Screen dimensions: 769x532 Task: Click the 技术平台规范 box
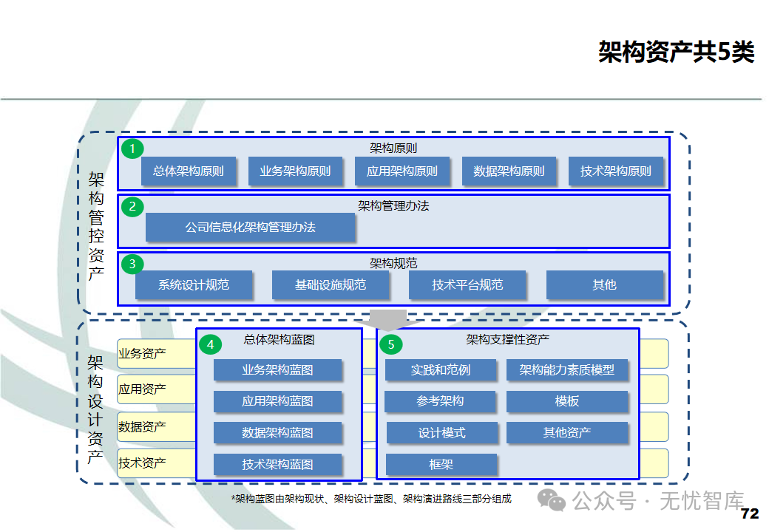pos(467,284)
